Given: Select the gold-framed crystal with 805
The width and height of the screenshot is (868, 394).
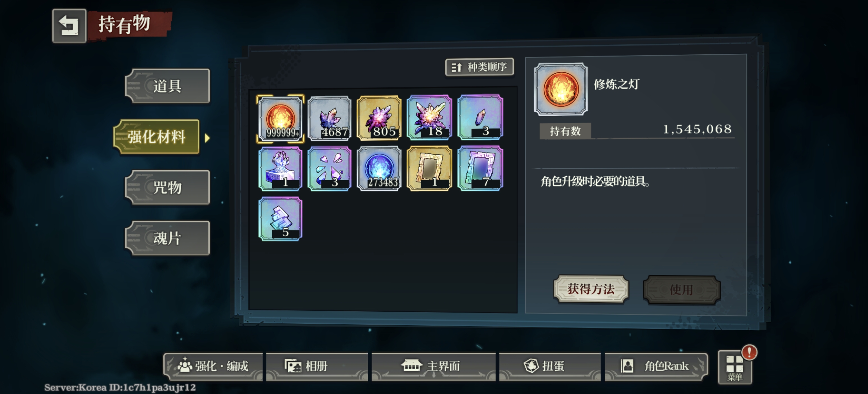Looking at the screenshot, I should [x=379, y=118].
